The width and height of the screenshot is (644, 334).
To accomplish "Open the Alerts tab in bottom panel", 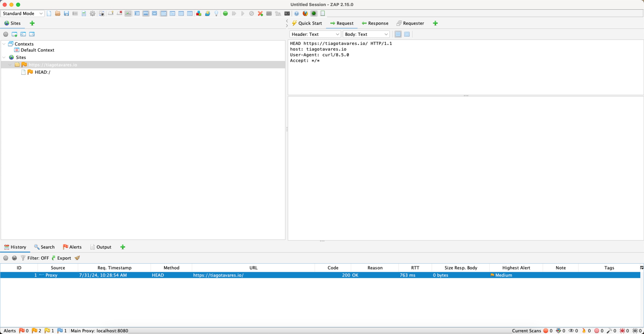I will click(72, 247).
